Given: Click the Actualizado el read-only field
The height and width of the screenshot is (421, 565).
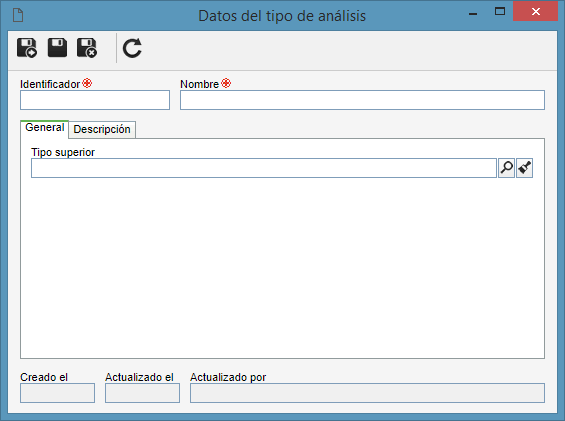Looking at the screenshot, I should 142,393.
